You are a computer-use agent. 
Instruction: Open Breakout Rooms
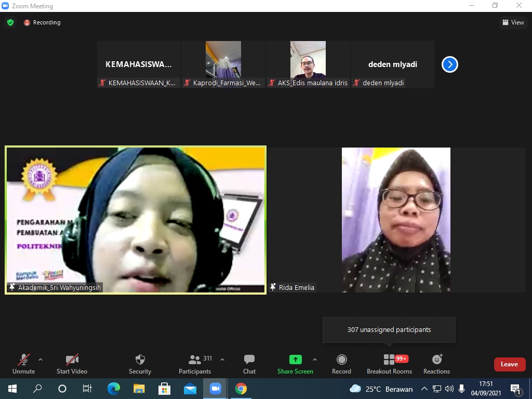click(389, 364)
